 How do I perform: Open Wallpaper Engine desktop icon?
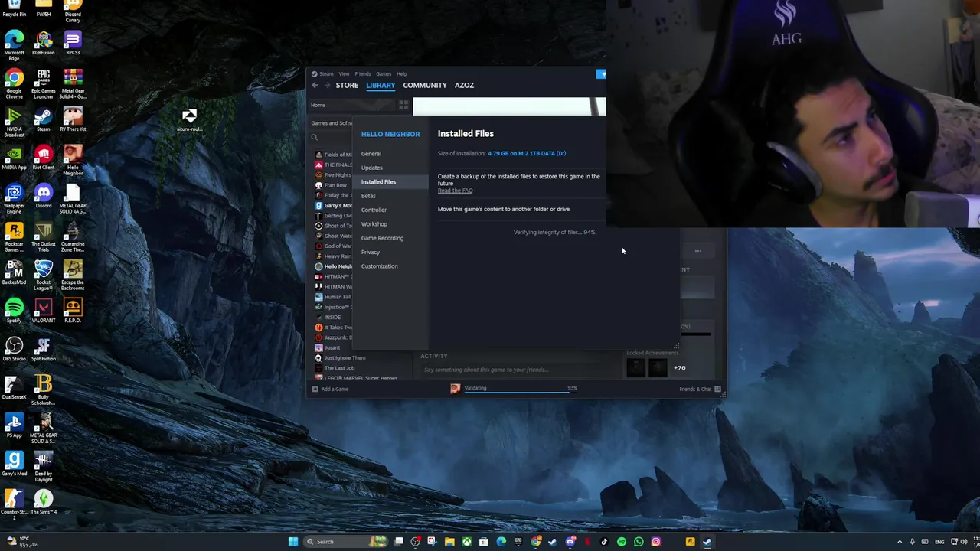tap(14, 199)
